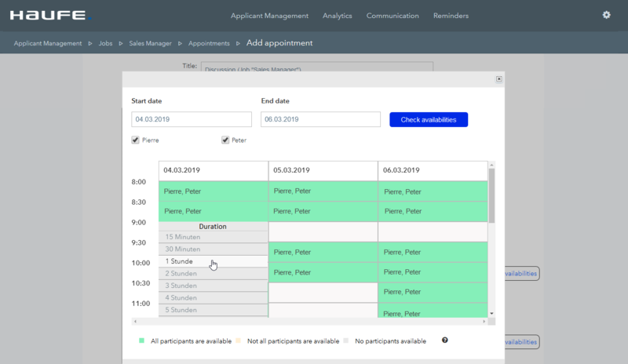Go to Appointments breadcrumb

(x=209, y=43)
